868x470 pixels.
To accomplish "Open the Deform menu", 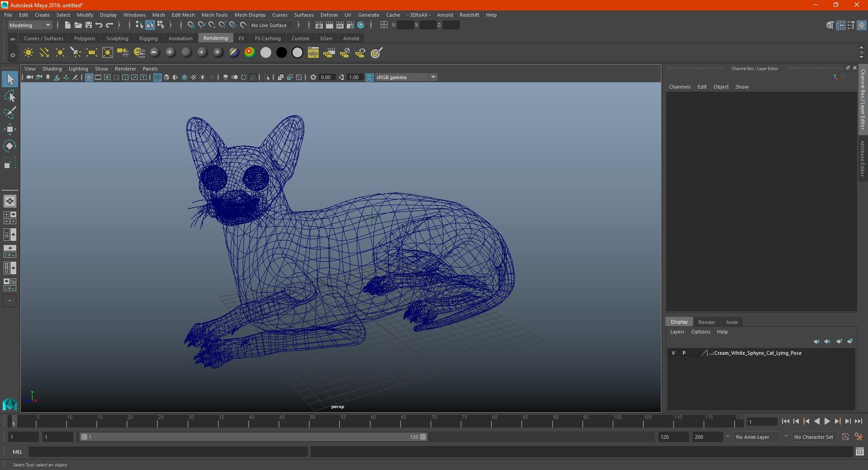I will [329, 15].
